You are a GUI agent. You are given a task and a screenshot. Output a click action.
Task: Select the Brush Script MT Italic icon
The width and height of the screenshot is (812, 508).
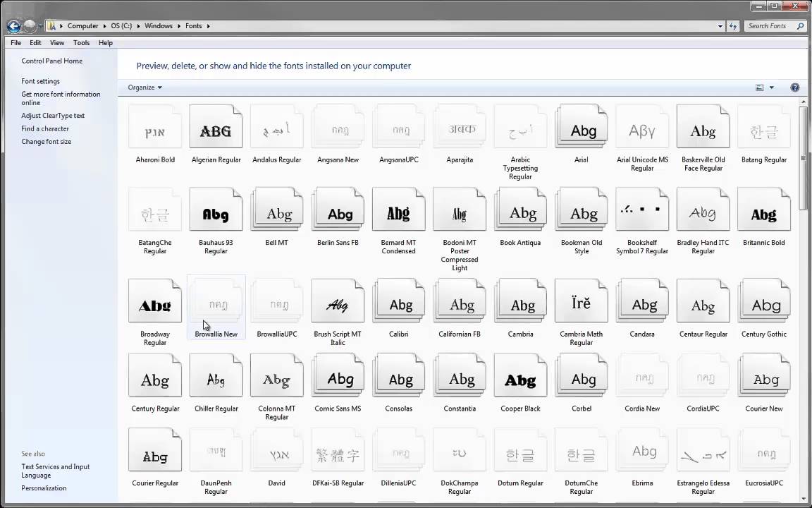pos(338,301)
